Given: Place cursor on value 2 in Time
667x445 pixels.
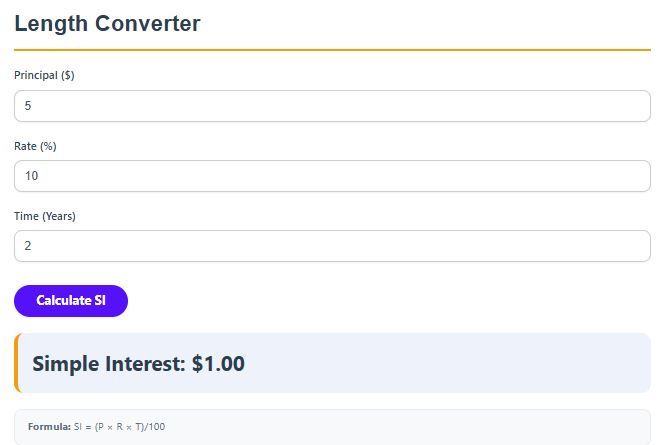Looking at the screenshot, I should click(x=28, y=246).
